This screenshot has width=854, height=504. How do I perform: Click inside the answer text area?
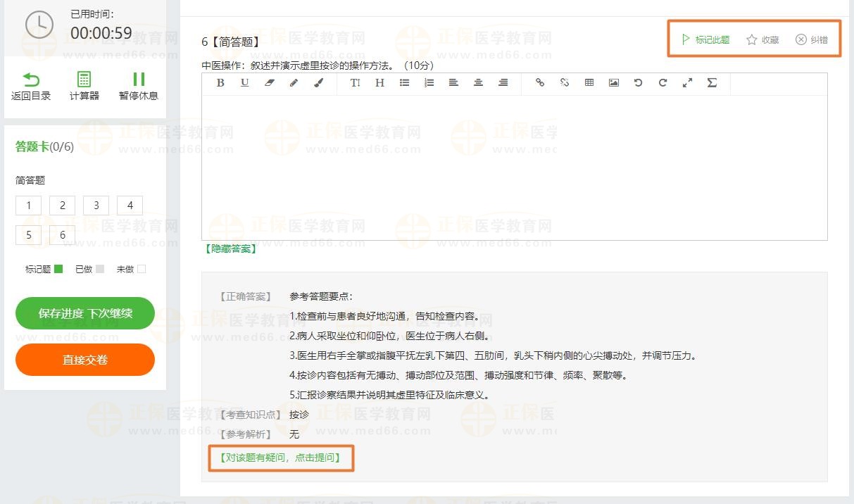514,168
